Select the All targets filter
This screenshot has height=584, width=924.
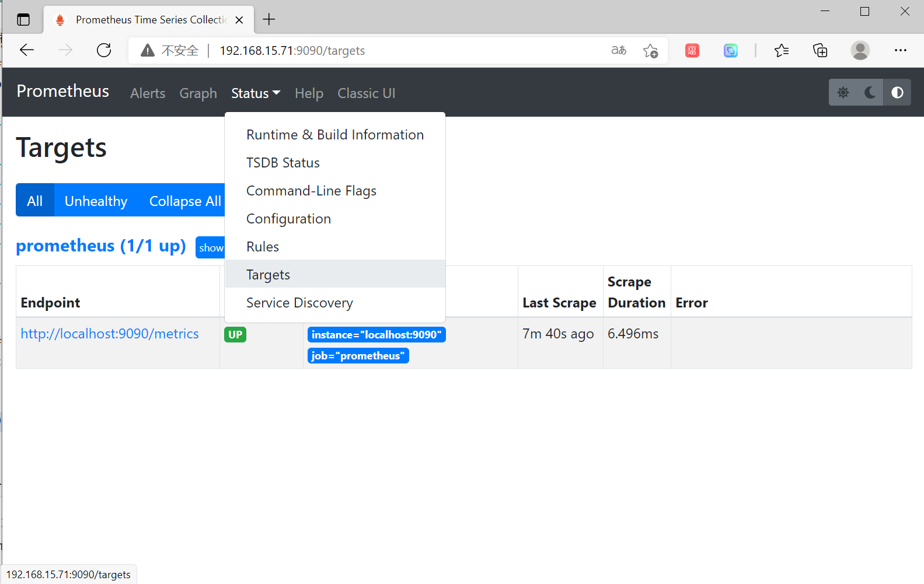coord(35,201)
